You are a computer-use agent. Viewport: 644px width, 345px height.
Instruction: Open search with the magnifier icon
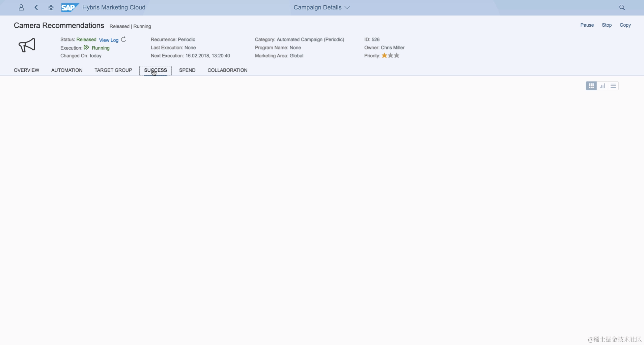coord(622,7)
